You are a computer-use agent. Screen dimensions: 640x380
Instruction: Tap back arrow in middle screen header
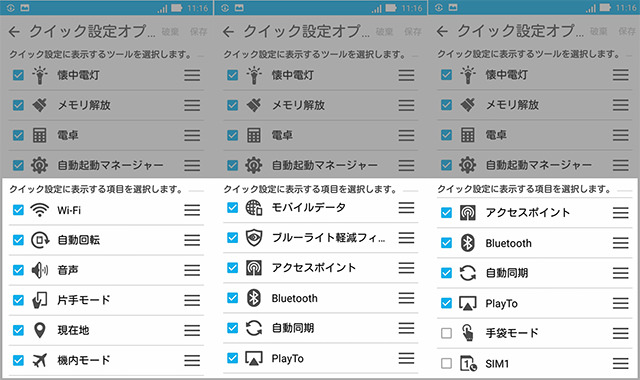pos(229,32)
